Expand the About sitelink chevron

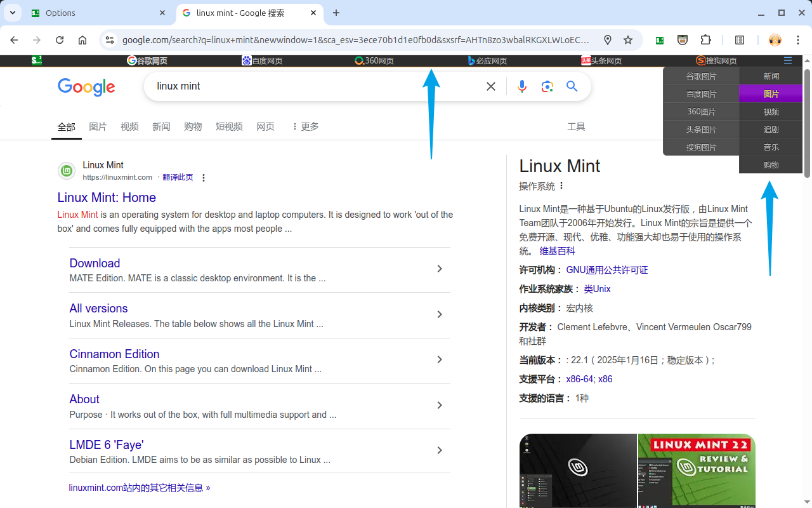click(x=440, y=405)
